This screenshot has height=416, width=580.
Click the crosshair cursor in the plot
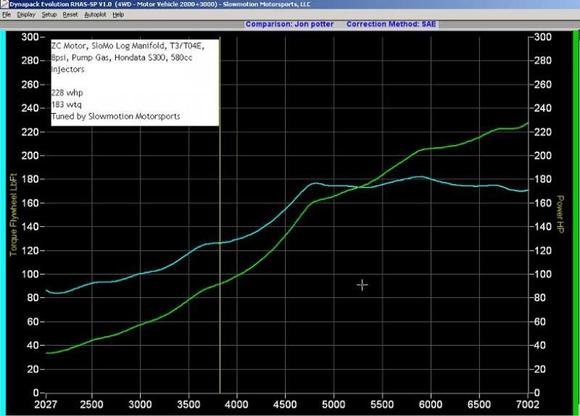[x=362, y=285]
